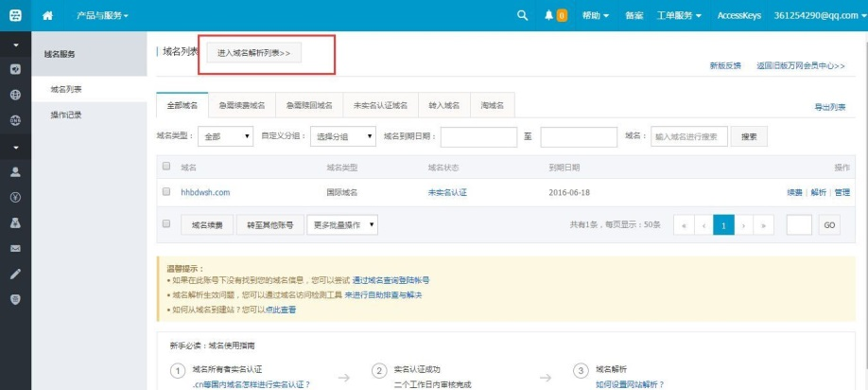
Task: Switch to the 急需续费域名 tab
Action: coord(242,104)
